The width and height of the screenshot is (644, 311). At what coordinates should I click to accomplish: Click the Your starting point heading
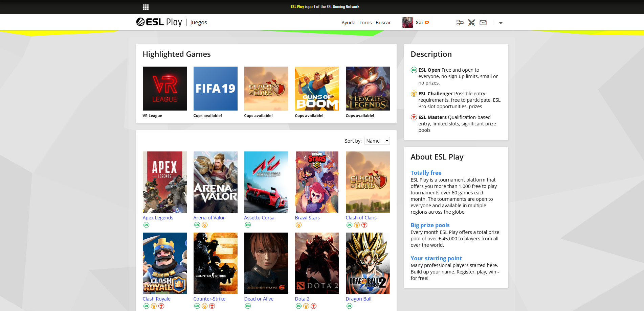coord(436,258)
